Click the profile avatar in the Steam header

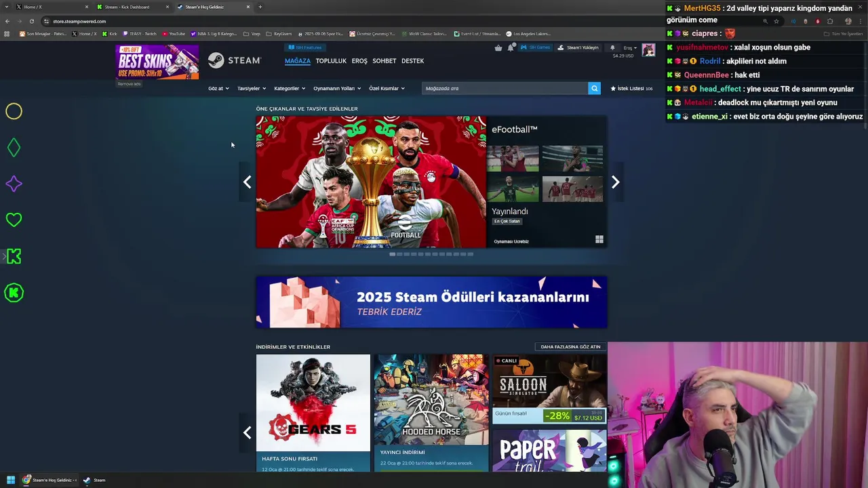(x=648, y=50)
